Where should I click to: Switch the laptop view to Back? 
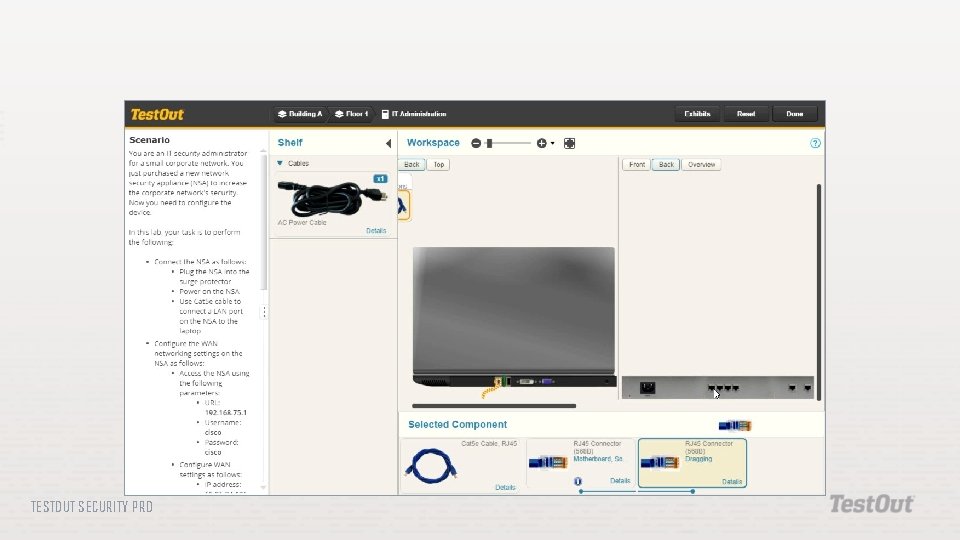click(411, 165)
